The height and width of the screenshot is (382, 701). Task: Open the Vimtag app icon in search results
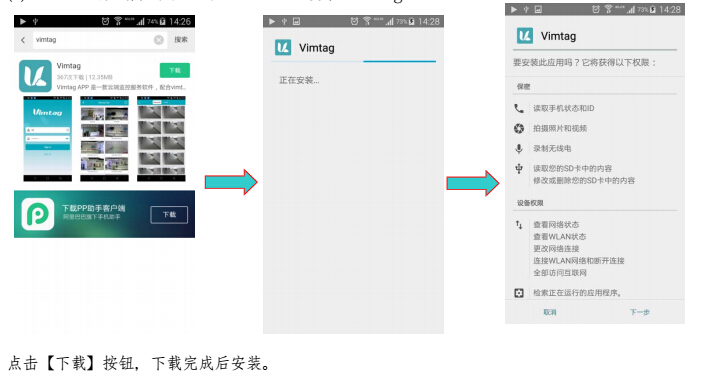(35, 76)
